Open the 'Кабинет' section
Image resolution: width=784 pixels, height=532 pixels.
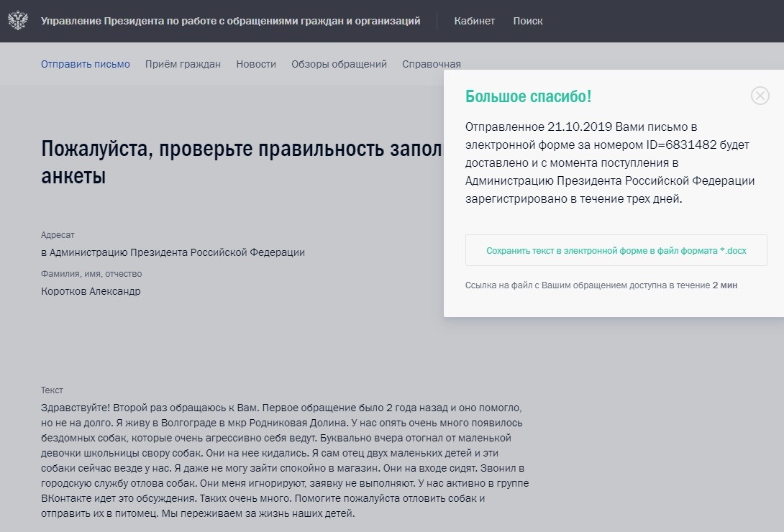point(475,21)
